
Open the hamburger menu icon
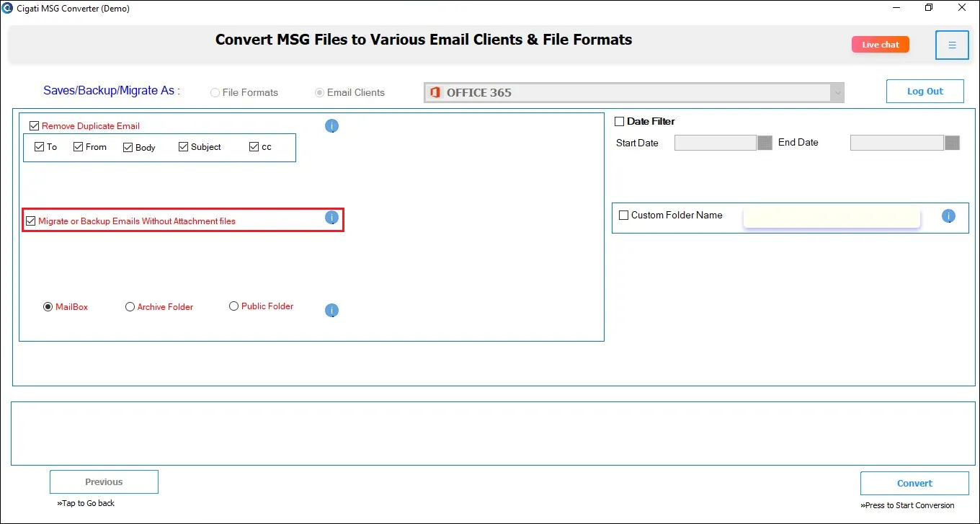pyautogui.click(x=952, y=45)
